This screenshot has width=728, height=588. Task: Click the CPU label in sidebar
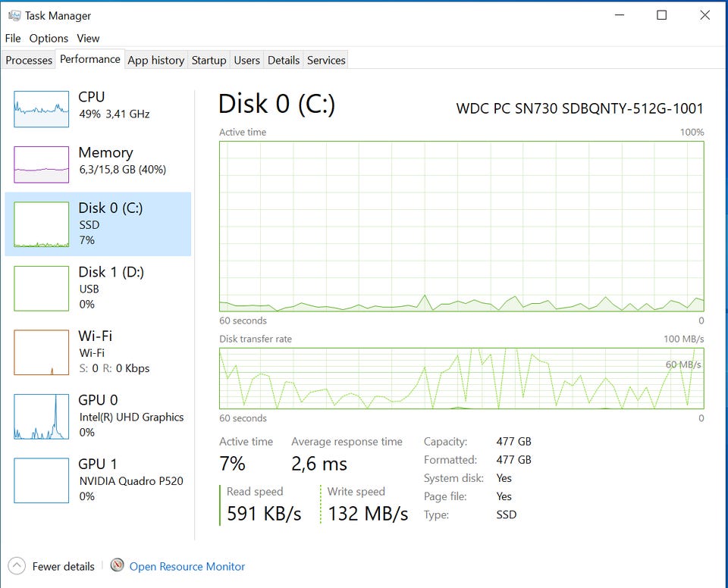(92, 97)
